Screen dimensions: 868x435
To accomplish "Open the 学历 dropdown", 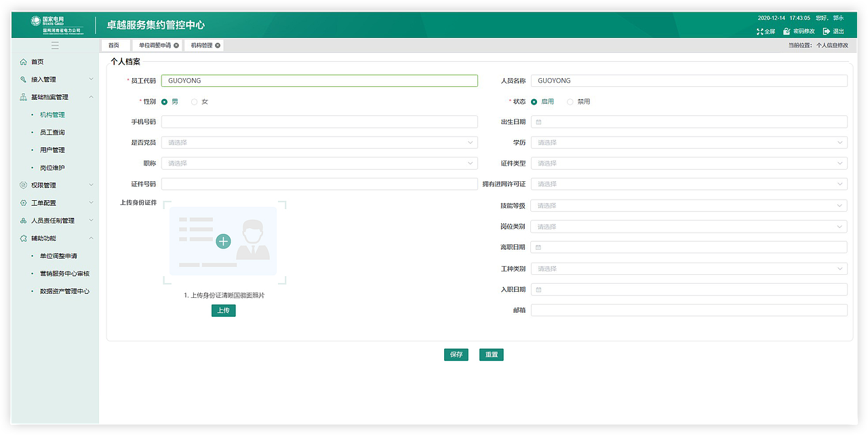I will pyautogui.click(x=689, y=143).
